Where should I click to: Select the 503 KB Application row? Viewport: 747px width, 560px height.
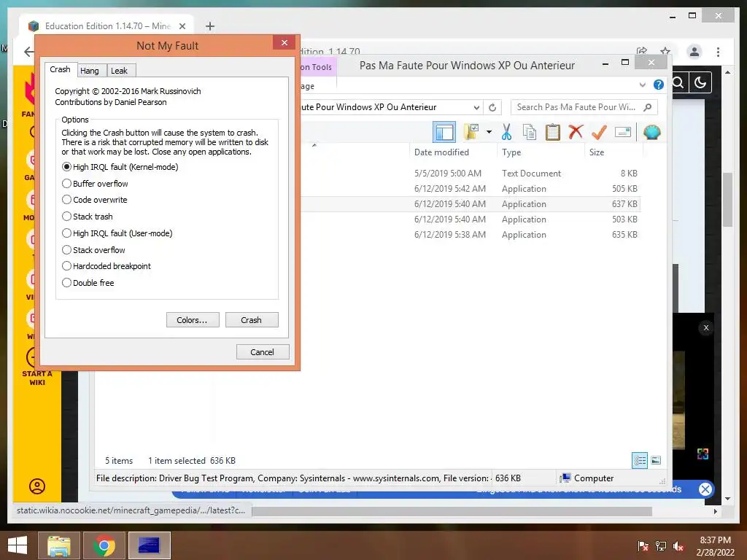(472, 219)
